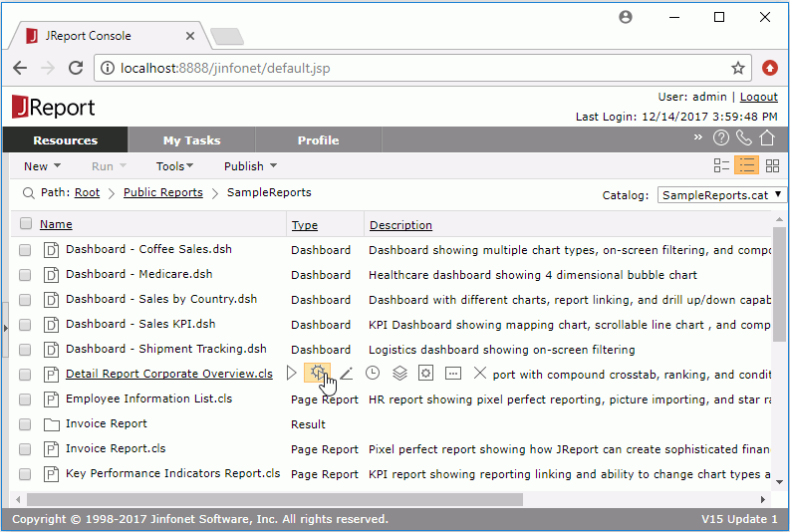The width and height of the screenshot is (790, 532).
Task: Click the Invoice Report folder icon
Action: click(x=52, y=424)
